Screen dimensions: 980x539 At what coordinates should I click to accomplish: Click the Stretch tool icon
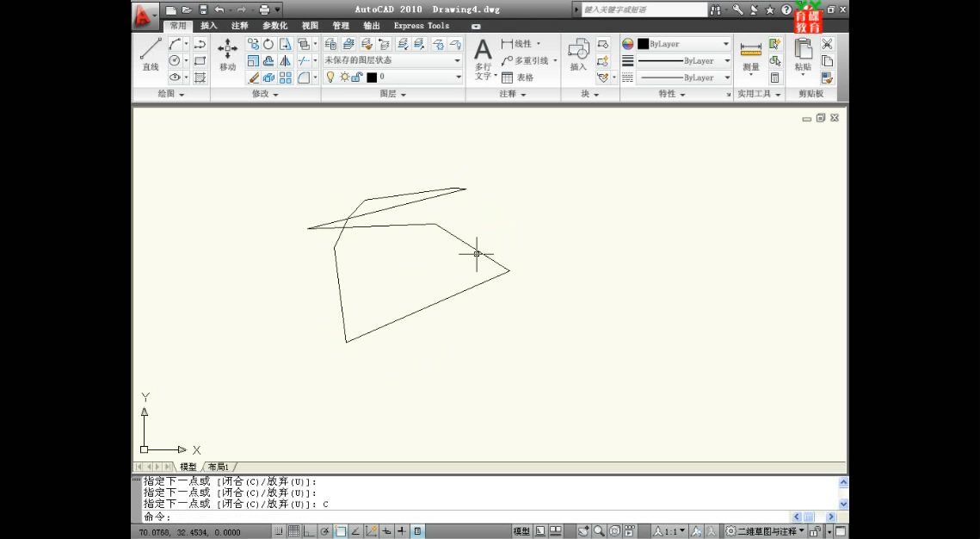pyautogui.click(x=285, y=44)
